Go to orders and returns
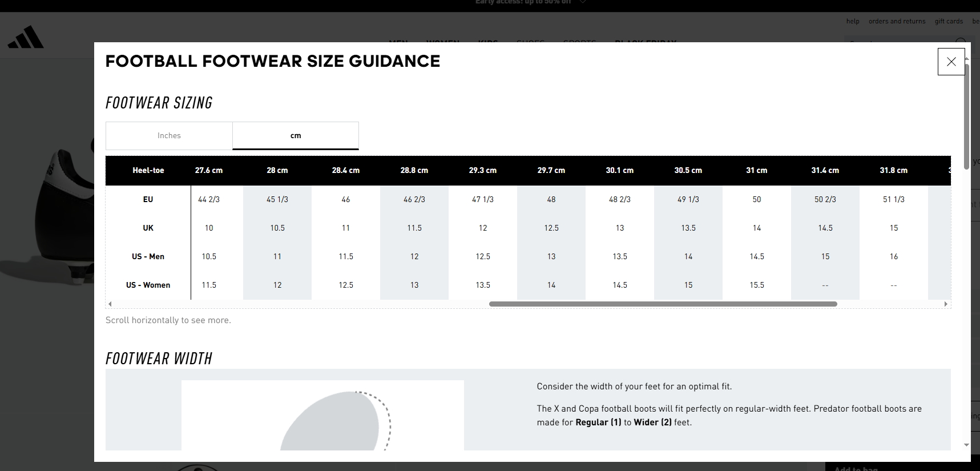The width and height of the screenshot is (980, 471). coord(897,21)
